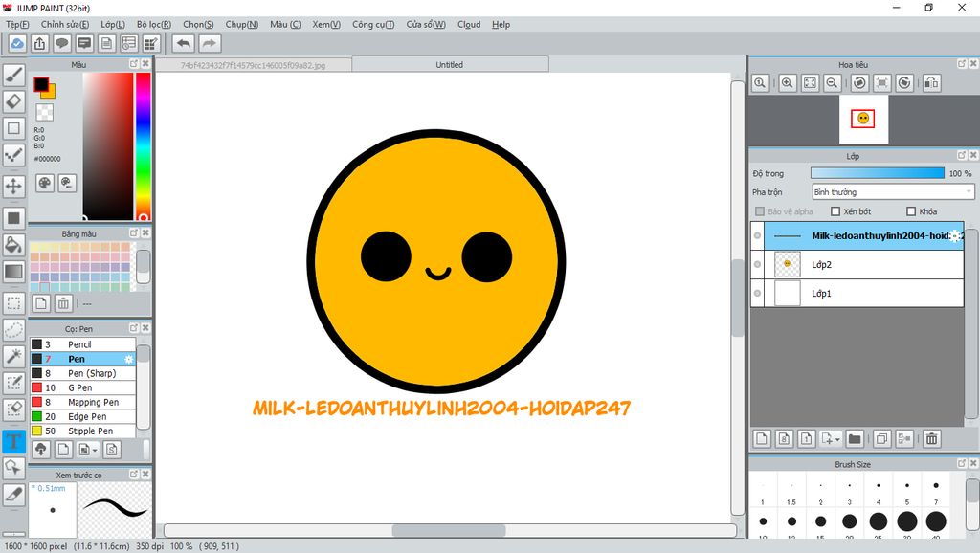Select the Edge Pen brush

click(x=82, y=416)
